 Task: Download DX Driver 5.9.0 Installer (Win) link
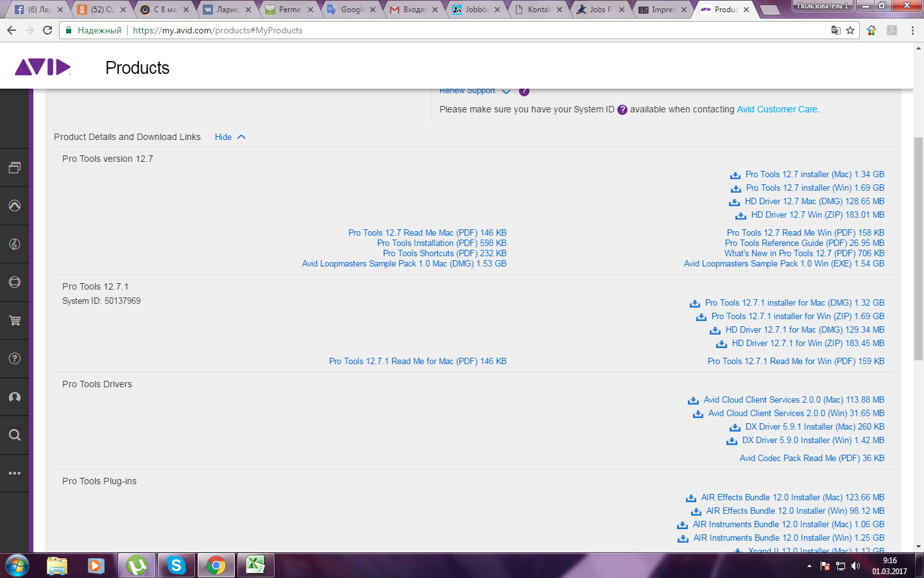(x=814, y=440)
